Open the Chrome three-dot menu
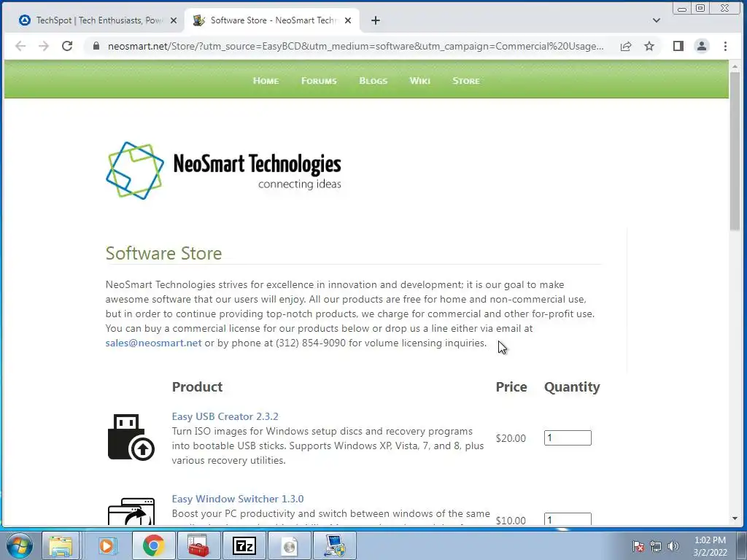The width and height of the screenshot is (747, 560). 725,46
